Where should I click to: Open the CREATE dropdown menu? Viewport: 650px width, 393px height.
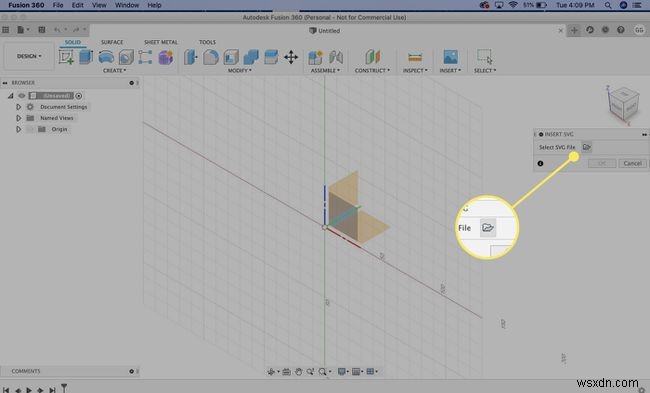point(114,70)
